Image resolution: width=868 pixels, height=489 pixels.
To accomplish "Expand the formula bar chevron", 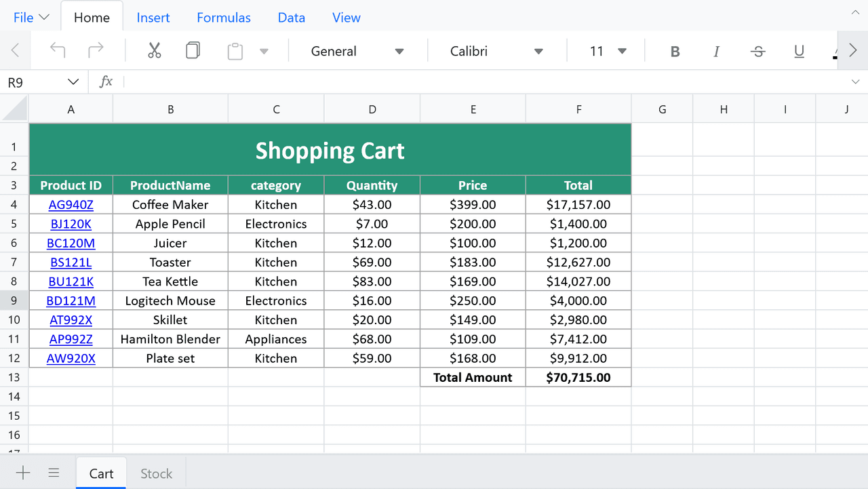I will [x=855, y=82].
